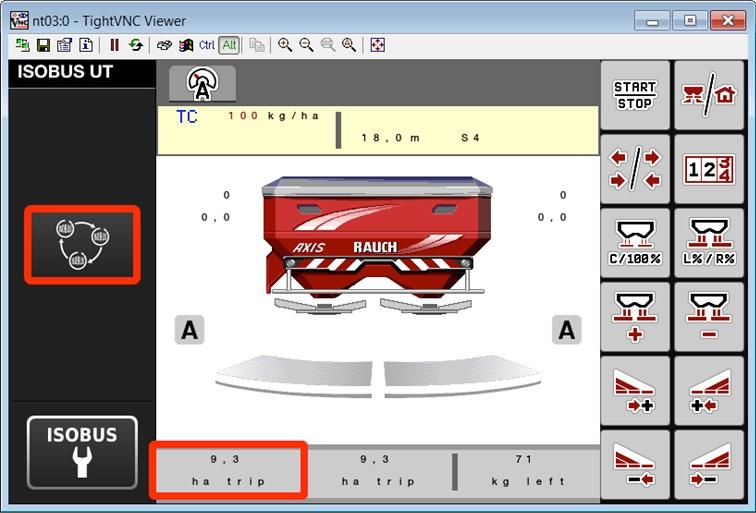Select the 1234 section switching softkey
The width and height of the screenshot is (756, 513).
708,169
